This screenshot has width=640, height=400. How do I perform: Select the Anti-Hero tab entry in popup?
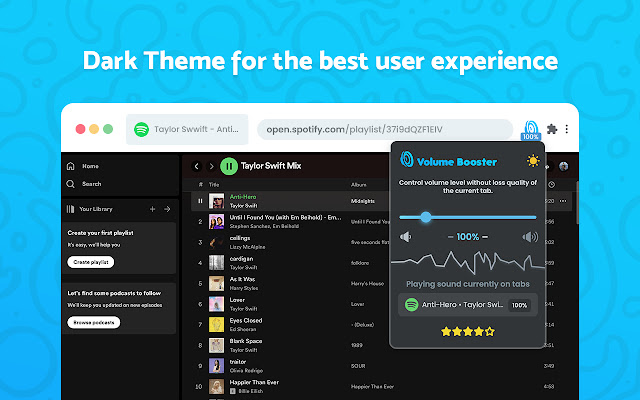coord(468,305)
